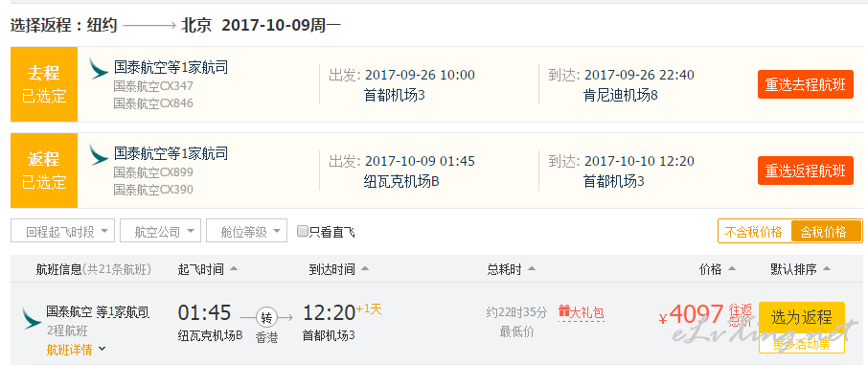Click 重选返程航班 button
868x365 pixels.
click(x=806, y=171)
